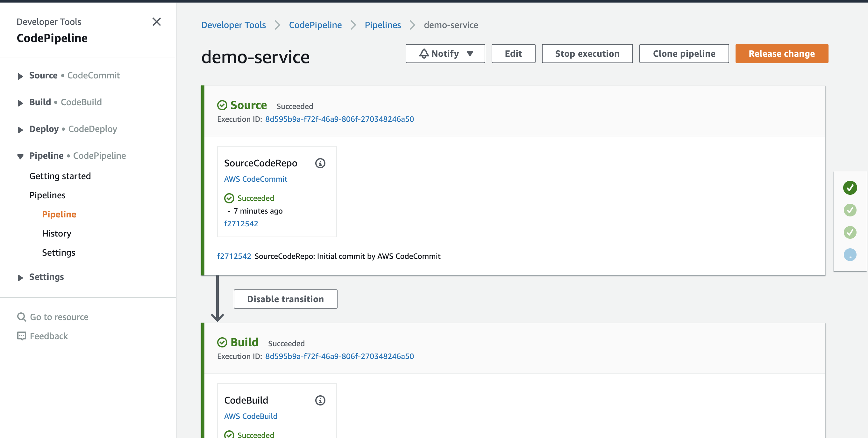This screenshot has width=868, height=438.
Task: Open Source stage execution ID link
Action: tap(339, 119)
